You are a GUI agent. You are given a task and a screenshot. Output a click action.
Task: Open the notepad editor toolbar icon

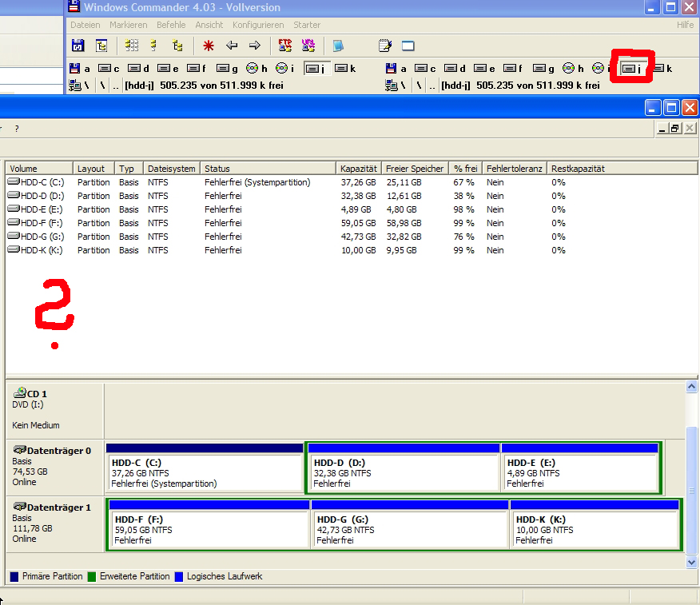coord(385,46)
